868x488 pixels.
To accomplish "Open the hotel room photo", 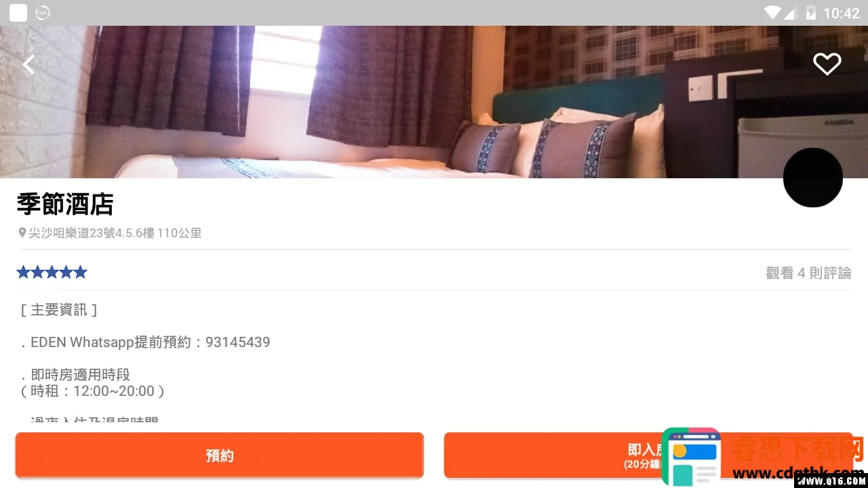I will 434,102.
